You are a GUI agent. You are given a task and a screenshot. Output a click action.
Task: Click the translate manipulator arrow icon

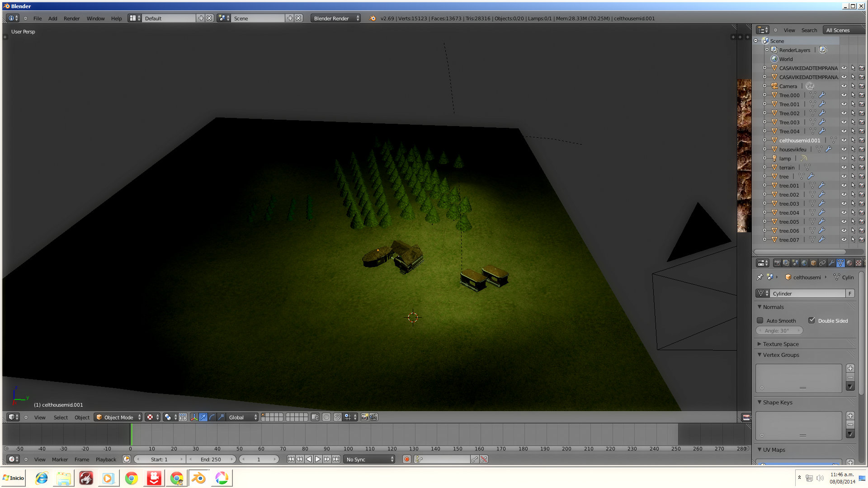pos(203,417)
